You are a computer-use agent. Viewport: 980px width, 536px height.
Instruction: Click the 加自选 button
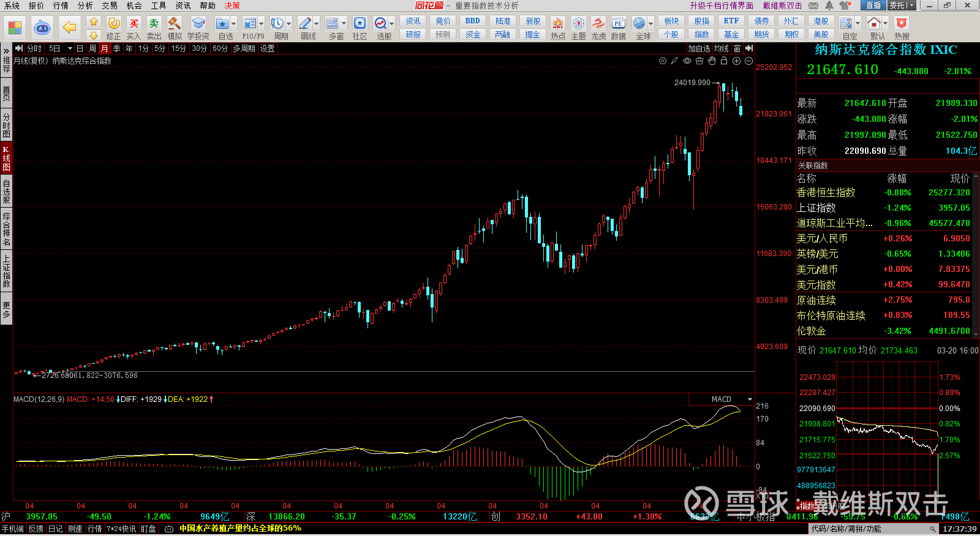coord(699,48)
